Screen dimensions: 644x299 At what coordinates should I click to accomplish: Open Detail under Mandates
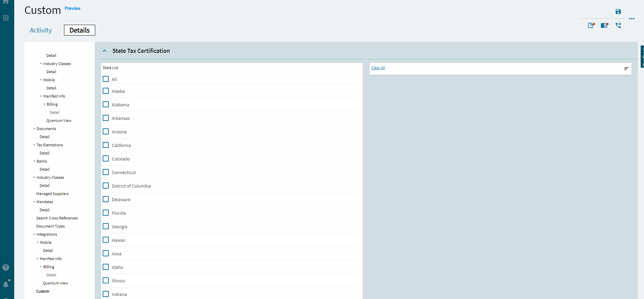pyautogui.click(x=44, y=210)
